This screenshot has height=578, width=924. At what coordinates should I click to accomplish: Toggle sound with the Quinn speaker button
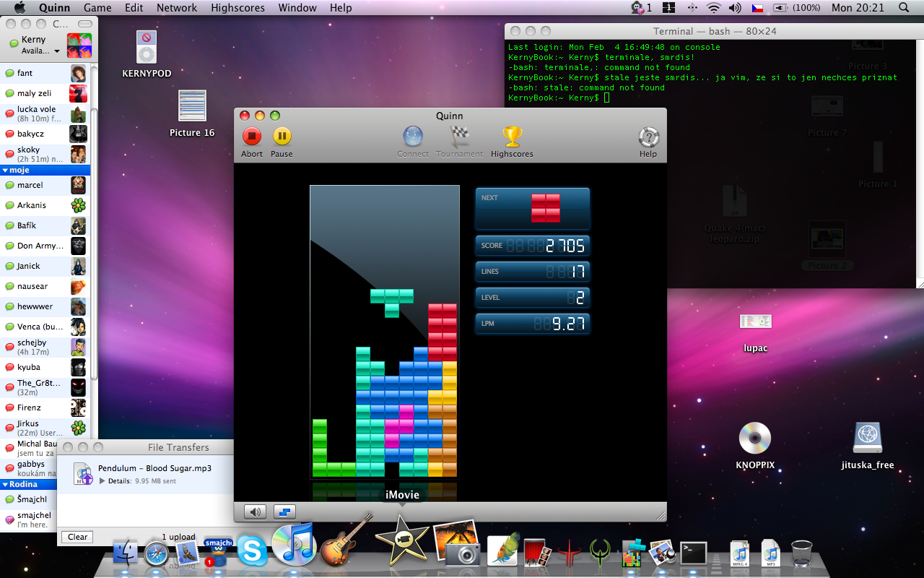[255, 512]
